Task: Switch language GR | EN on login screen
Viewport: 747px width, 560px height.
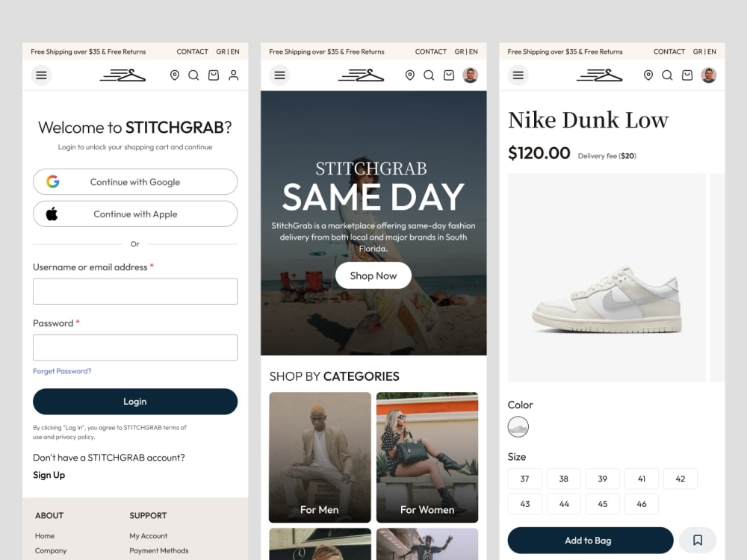Action: point(228,52)
